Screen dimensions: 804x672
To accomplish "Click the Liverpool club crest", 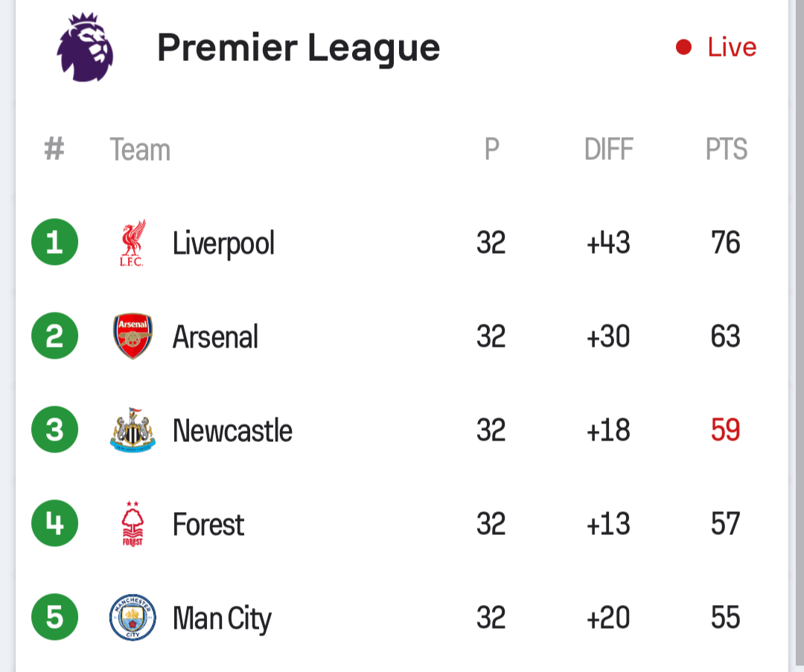I will [x=133, y=243].
